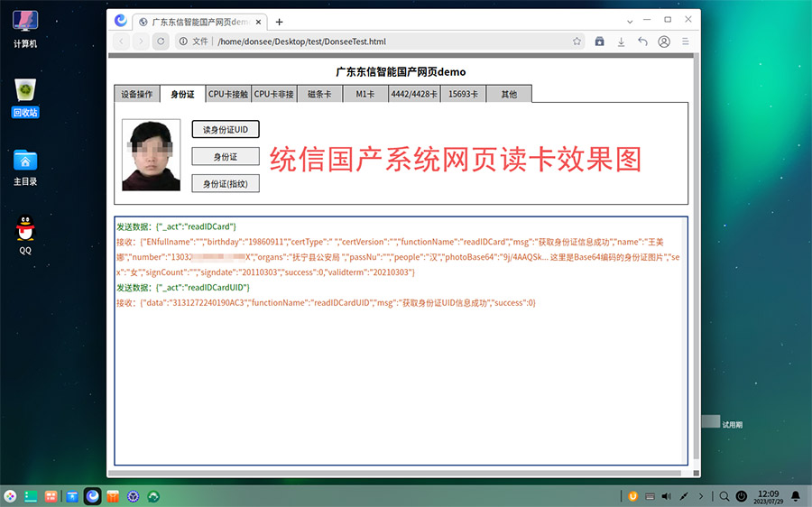
Task: Bookmark this page with the star icon
Action: tap(577, 41)
